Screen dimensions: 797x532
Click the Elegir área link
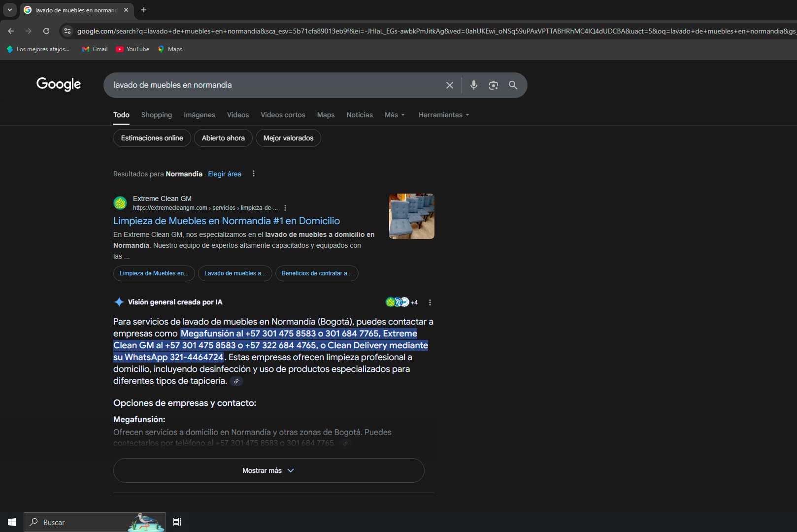pyautogui.click(x=225, y=174)
